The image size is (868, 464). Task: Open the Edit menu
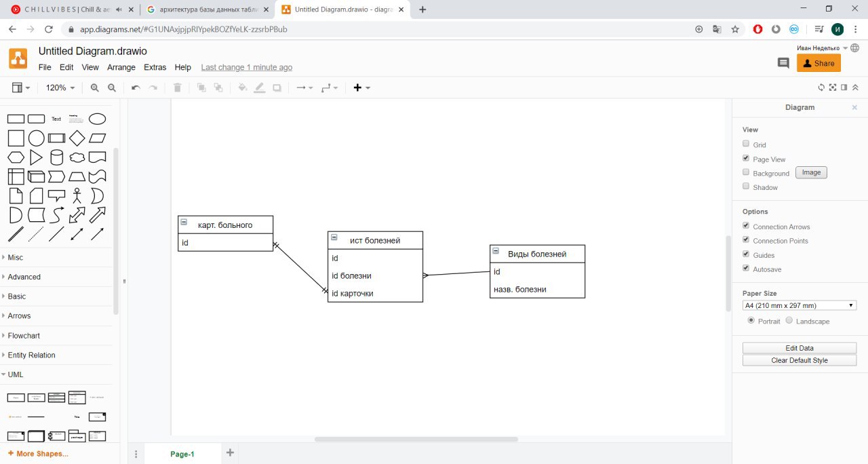[x=66, y=67]
